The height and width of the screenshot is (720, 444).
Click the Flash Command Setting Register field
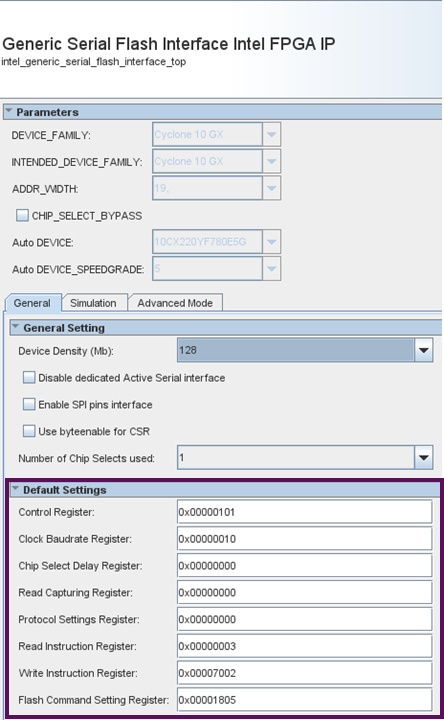click(304, 700)
